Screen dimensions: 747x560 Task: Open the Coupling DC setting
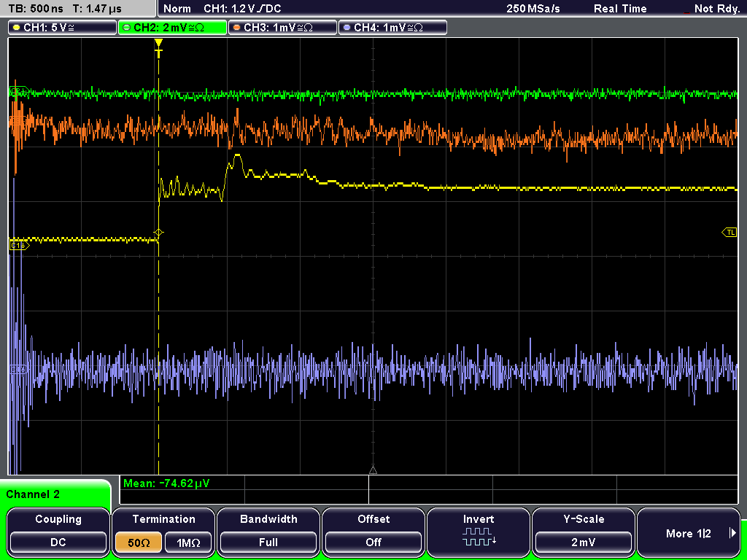tap(58, 531)
